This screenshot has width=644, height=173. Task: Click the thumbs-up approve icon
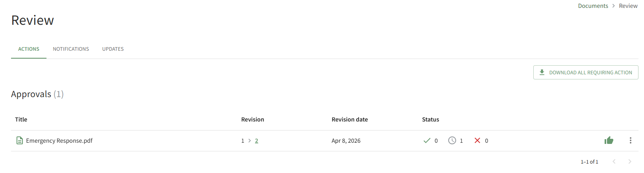[609, 140]
